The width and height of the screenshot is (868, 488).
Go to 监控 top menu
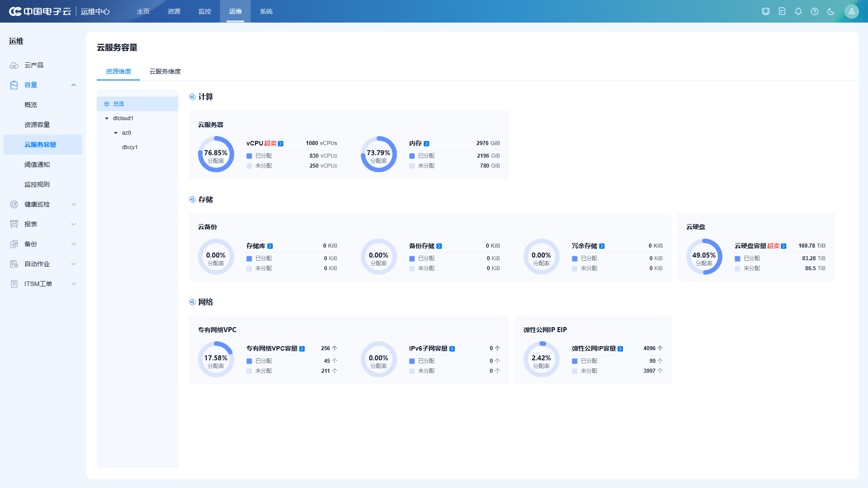205,11
